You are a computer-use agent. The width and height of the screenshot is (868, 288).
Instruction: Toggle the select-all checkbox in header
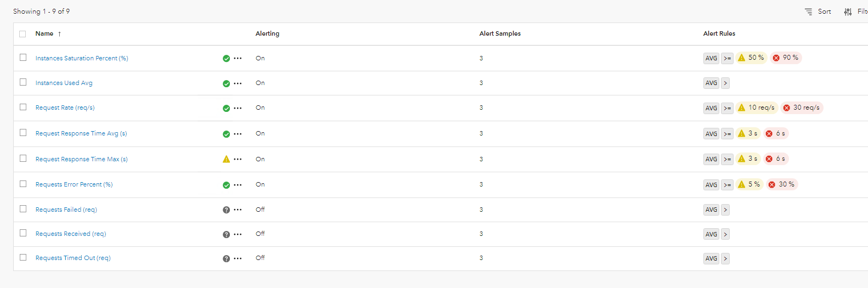(x=22, y=34)
